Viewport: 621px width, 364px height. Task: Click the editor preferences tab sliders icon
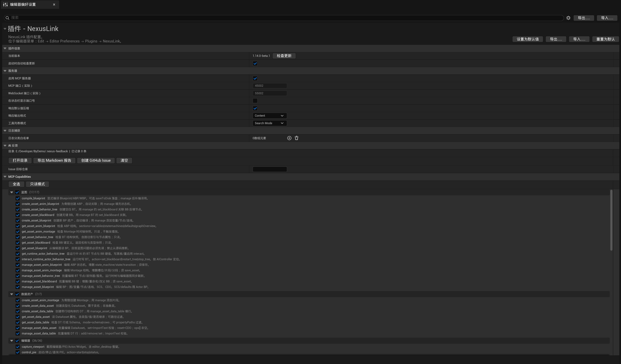click(x=5, y=4)
